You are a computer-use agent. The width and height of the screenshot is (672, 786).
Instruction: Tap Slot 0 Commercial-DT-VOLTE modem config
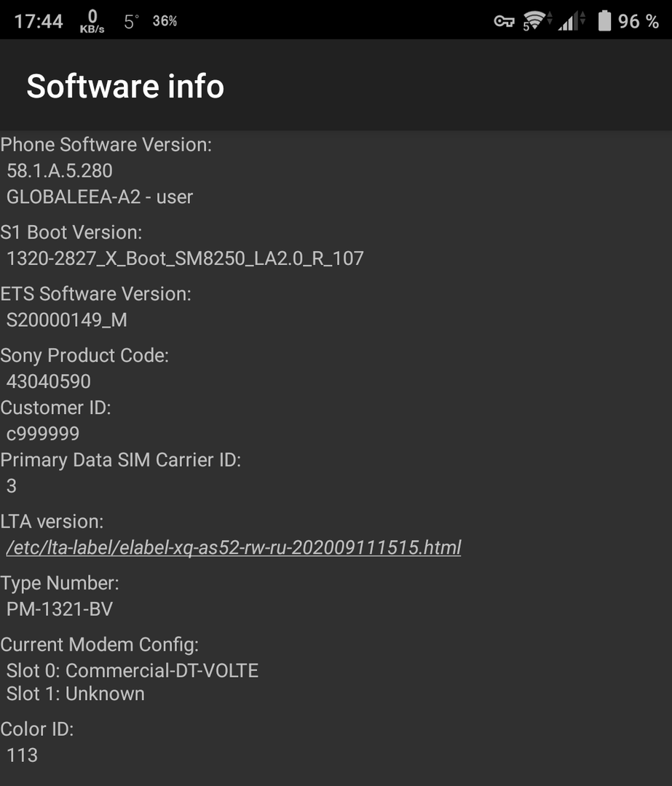click(133, 670)
